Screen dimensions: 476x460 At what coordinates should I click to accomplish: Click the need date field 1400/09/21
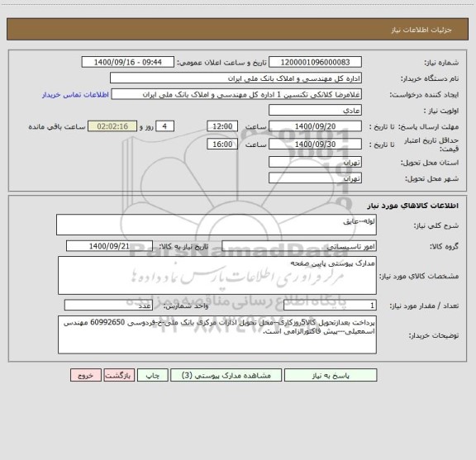pyautogui.click(x=109, y=246)
